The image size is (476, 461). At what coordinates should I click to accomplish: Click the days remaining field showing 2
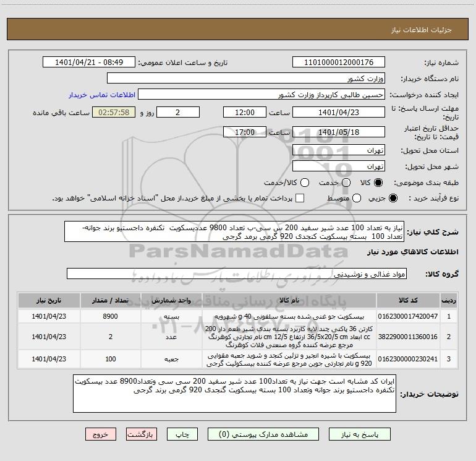178,112
